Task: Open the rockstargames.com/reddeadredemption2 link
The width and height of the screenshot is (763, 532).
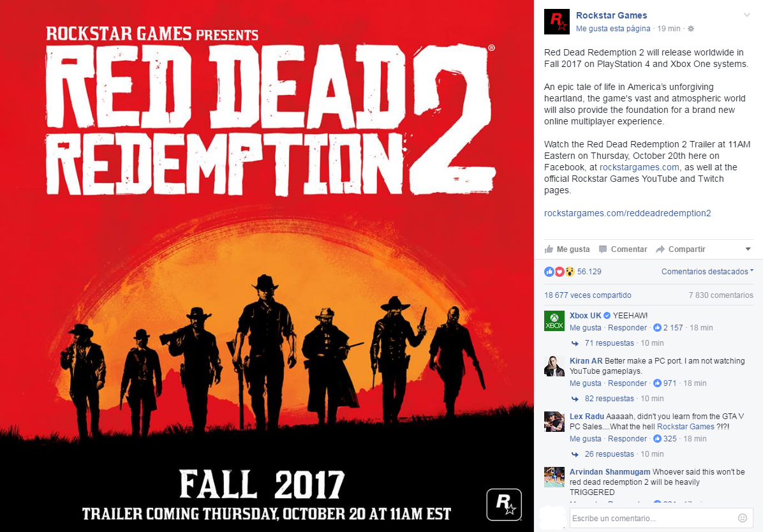Action: click(x=627, y=213)
